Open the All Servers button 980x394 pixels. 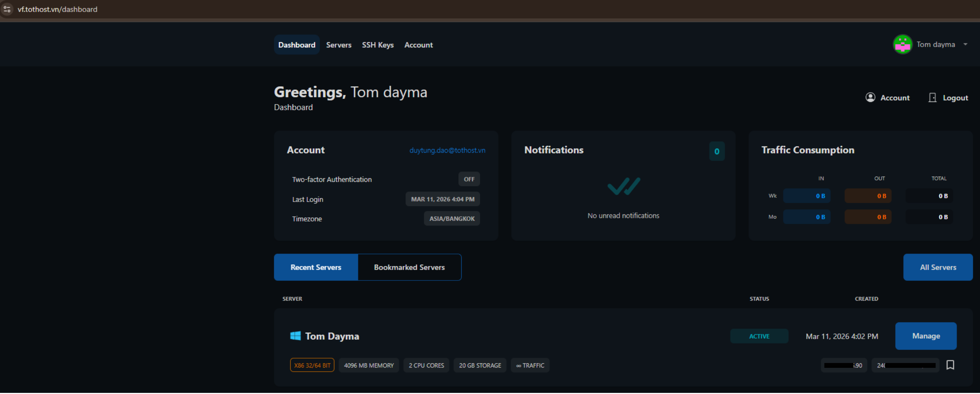click(x=938, y=267)
